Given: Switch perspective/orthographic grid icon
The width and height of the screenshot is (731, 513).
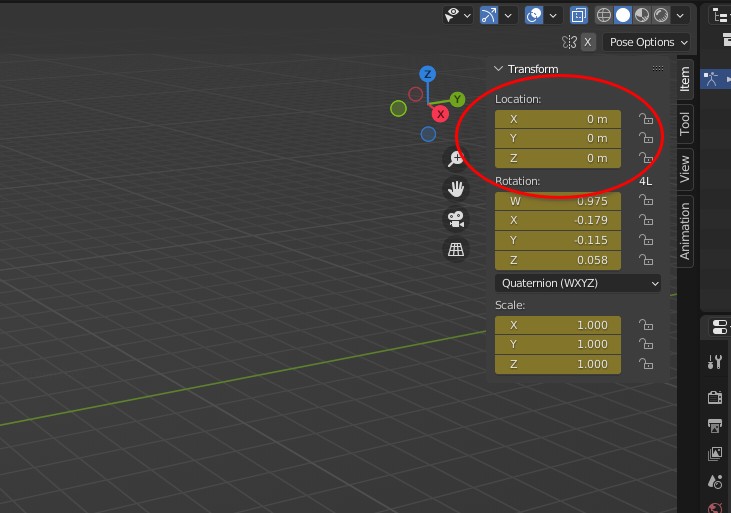Looking at the screenshot, I should (x=455, y=250).
